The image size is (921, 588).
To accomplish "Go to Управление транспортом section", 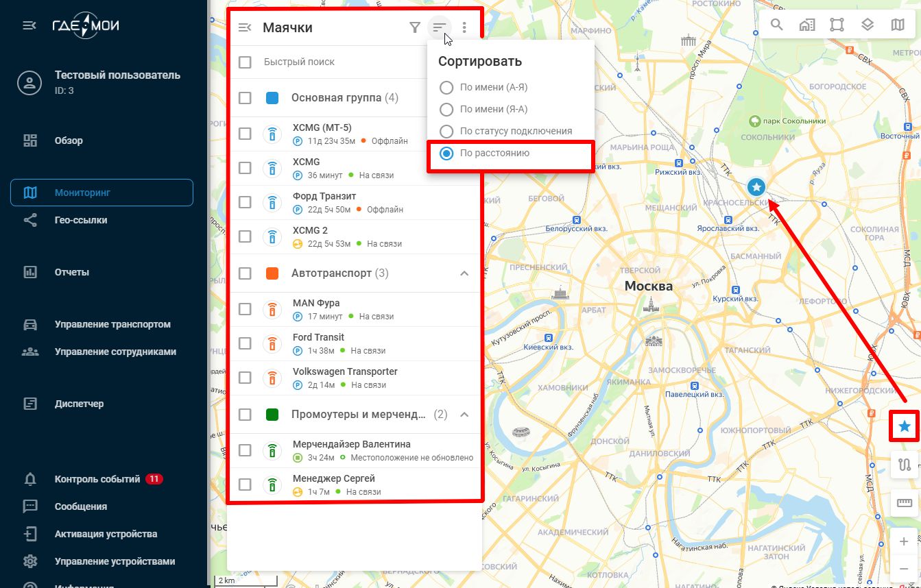I will [x=112, y=324].
